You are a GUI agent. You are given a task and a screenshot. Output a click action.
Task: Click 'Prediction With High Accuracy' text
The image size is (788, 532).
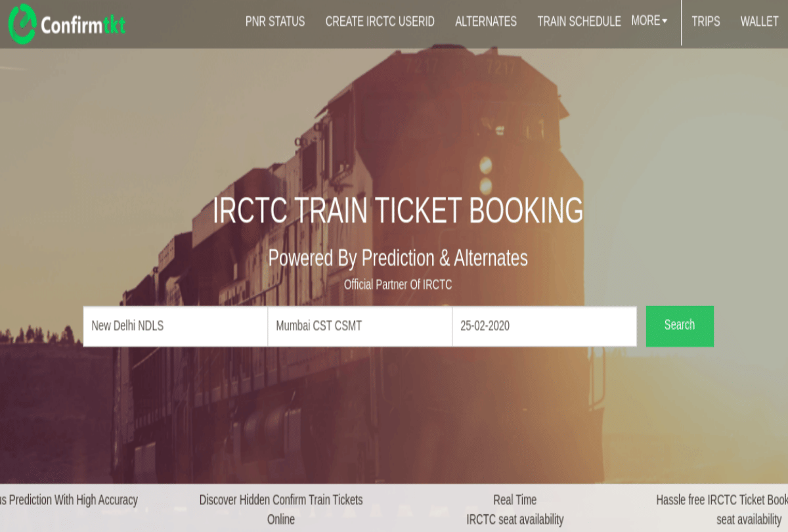74,500
